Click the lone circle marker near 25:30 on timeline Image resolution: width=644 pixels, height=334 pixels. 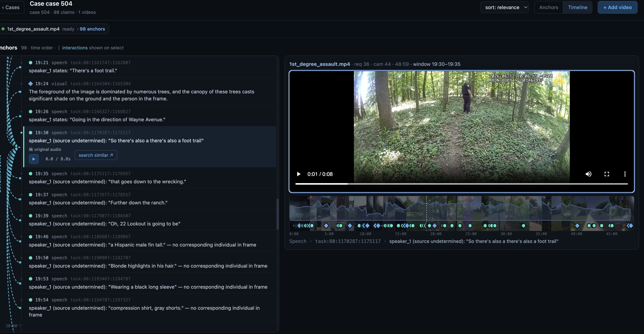[470, 225]
